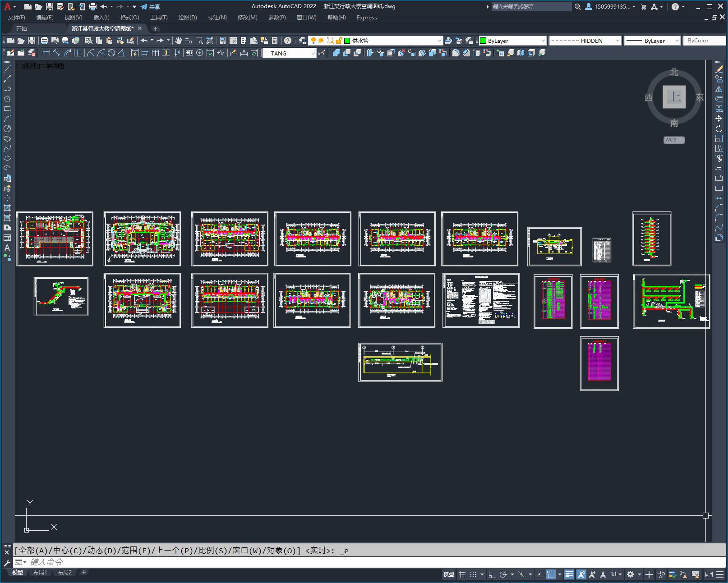Screen dimensions: 728x583
Task: Click the customization menu icon in status bar
Action: coord(720,574)
